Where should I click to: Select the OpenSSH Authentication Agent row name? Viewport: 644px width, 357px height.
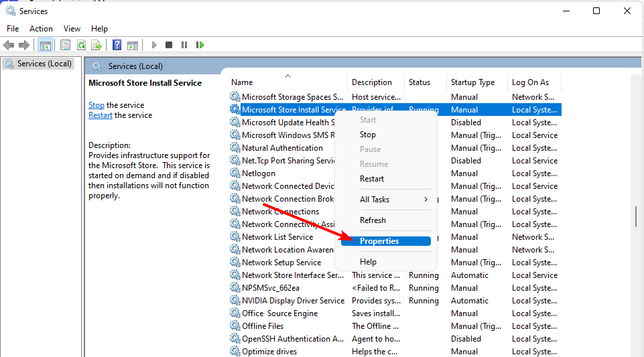click(x=293, y=338)
